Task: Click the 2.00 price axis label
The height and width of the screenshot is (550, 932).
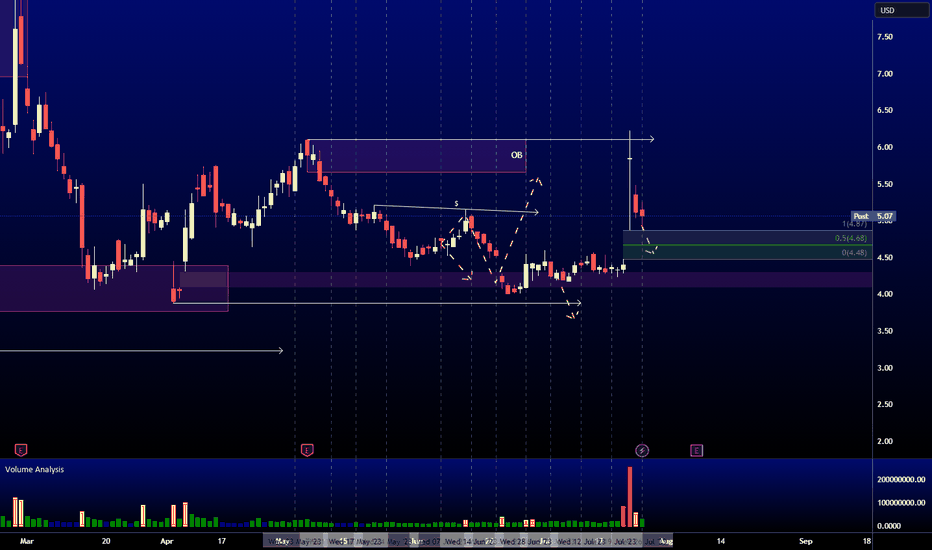Action: point(885,441)
